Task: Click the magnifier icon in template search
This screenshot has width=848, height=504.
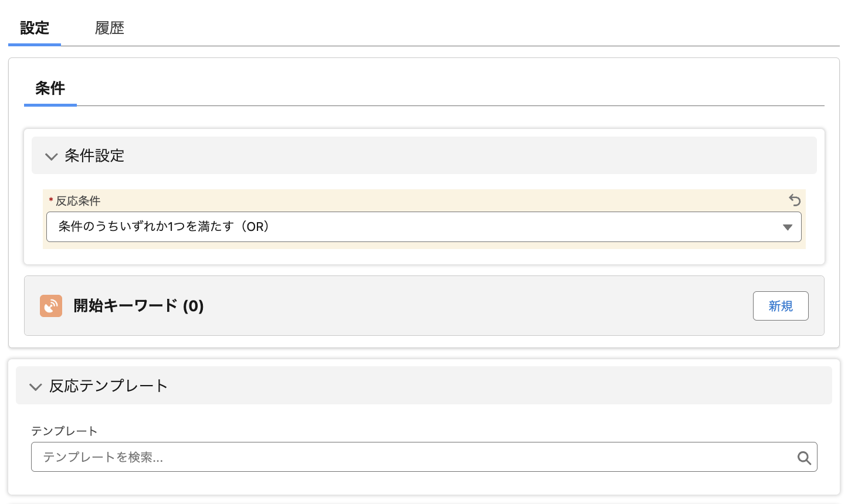Action: pos(804,458)
